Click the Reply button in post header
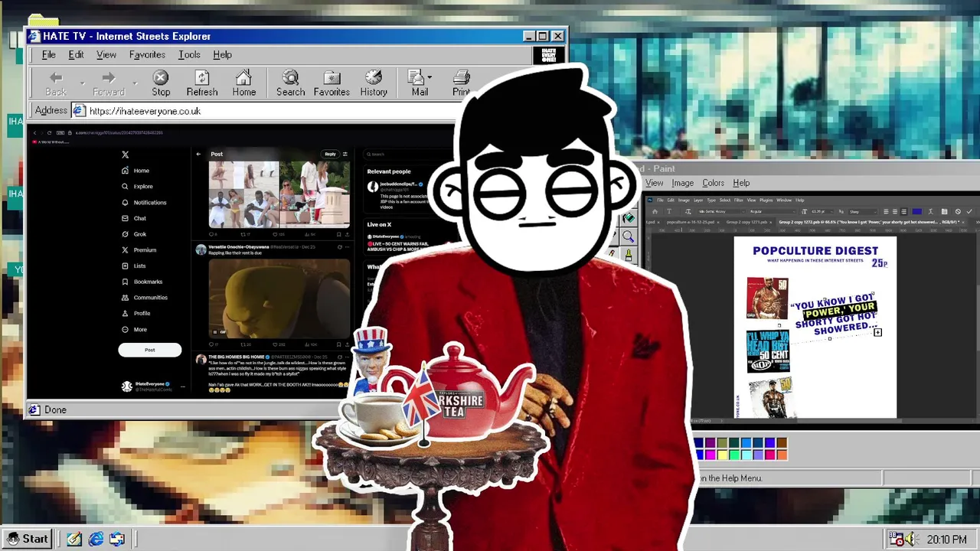Screen dimensions: 980x551 point(330,154)
